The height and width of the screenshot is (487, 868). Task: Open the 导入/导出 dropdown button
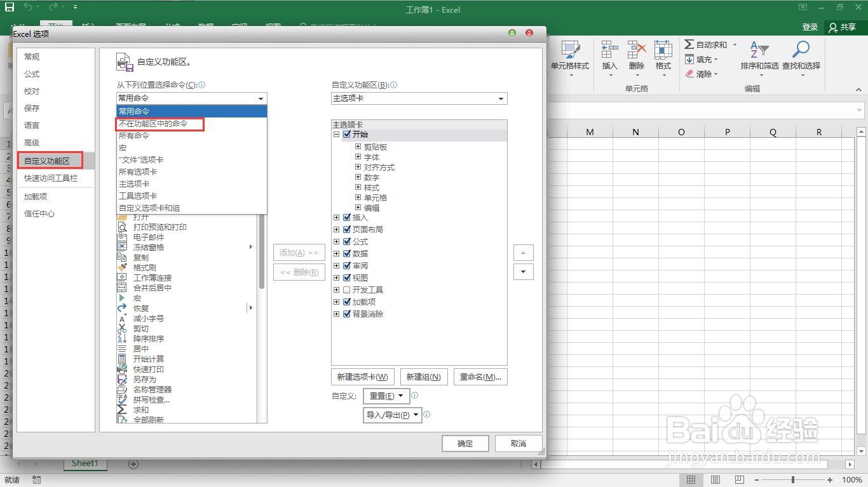[x=393, y=415]
